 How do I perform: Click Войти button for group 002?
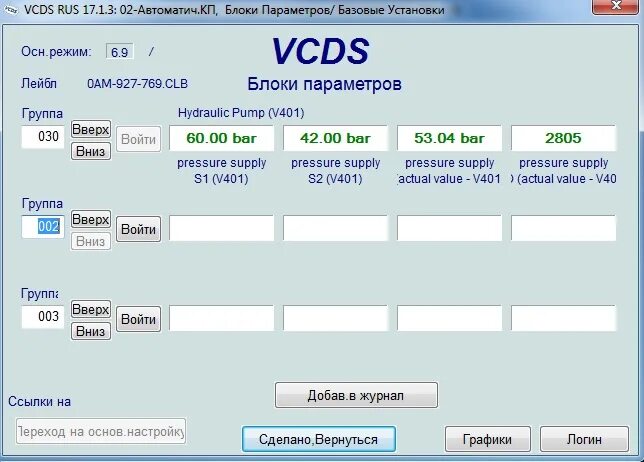tap(138, 229)
